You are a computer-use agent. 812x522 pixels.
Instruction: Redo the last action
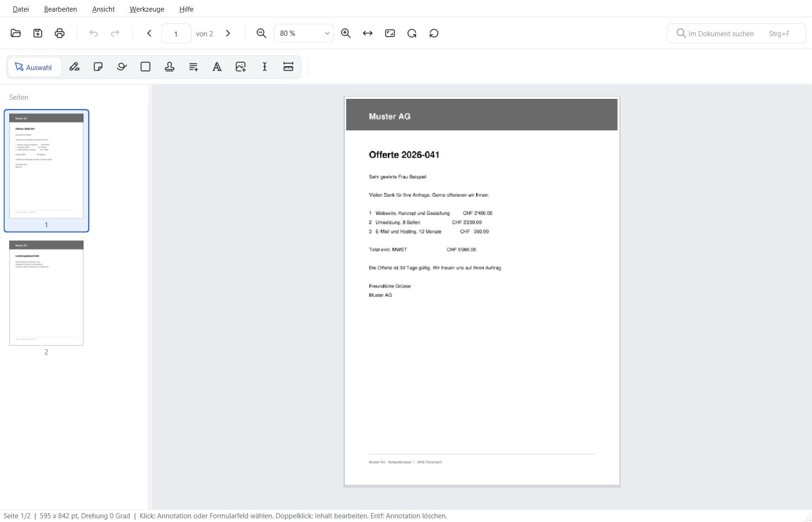(115, 33)
